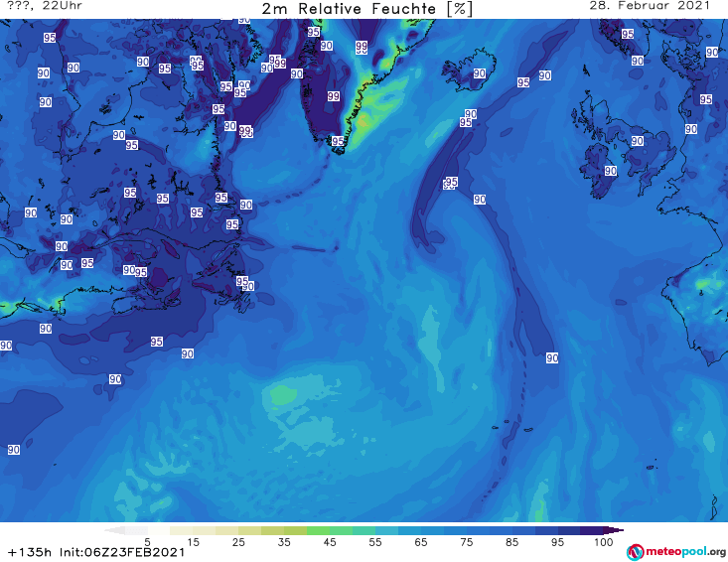This screenshot has width=728, height=562.
Task: Click the "90" label in bottom-left corner
Action: click(x=14, y=449)
